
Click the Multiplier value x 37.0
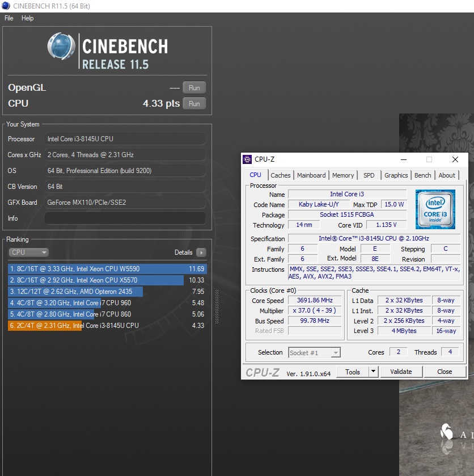pyautogui.click(x=315, y=310)
